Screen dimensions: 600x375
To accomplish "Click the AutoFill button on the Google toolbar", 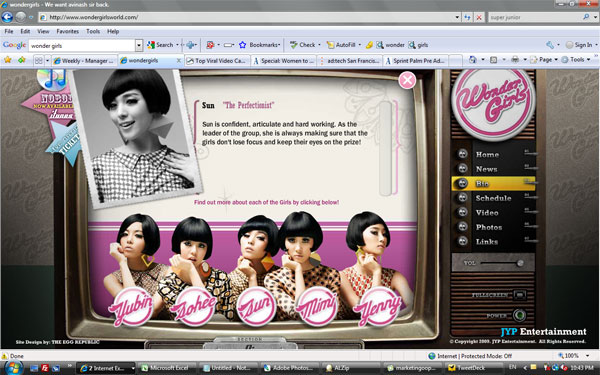I will tap(341, 45).
